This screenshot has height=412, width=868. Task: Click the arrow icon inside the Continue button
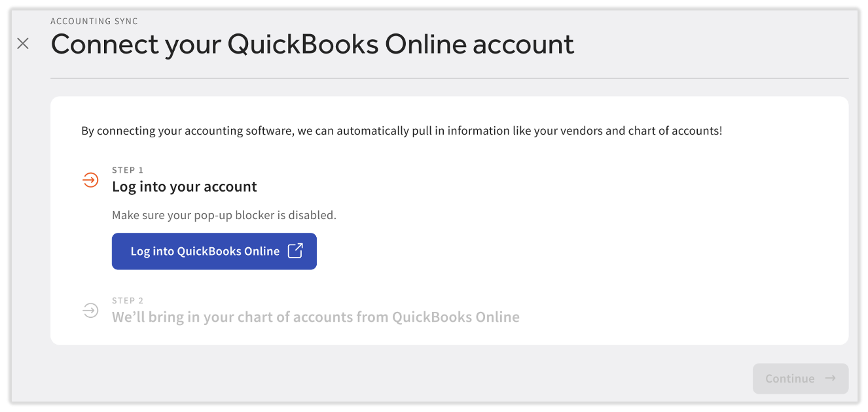(x=830, y=379)
